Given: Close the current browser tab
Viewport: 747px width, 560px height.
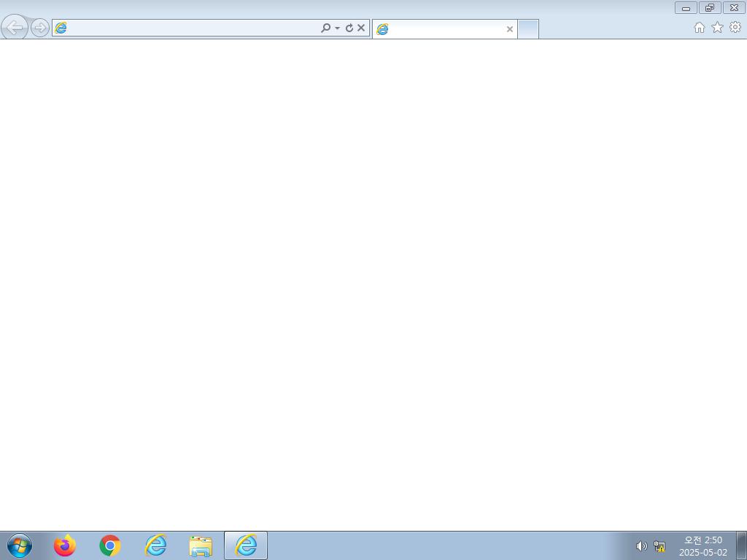Looking at the screenshot, I should (510, 29).
